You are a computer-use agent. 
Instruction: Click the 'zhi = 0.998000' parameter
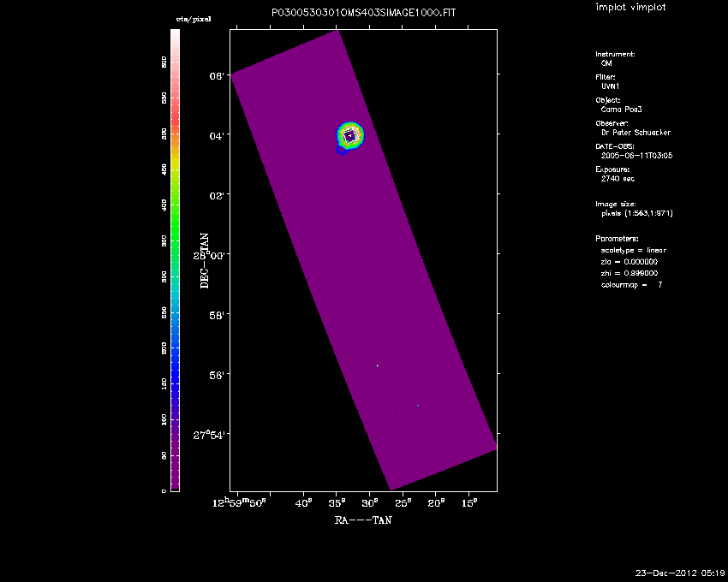pos(630,273)
